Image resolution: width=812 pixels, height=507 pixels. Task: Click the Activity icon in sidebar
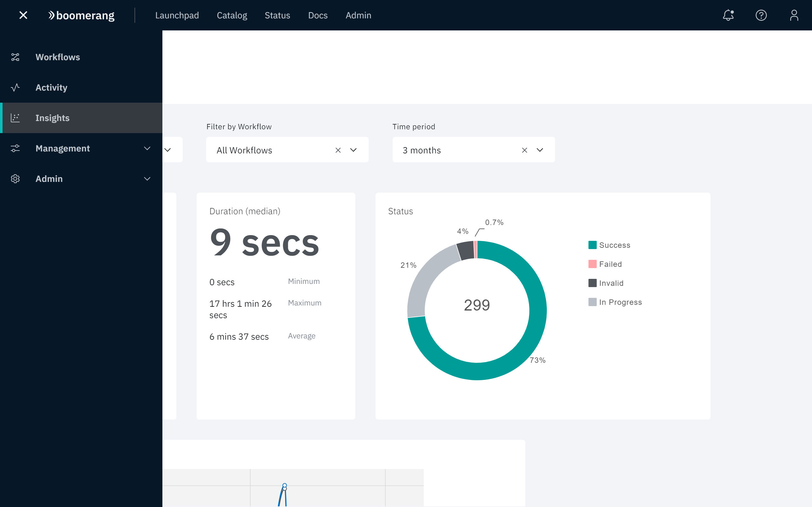tap(16, 87)
